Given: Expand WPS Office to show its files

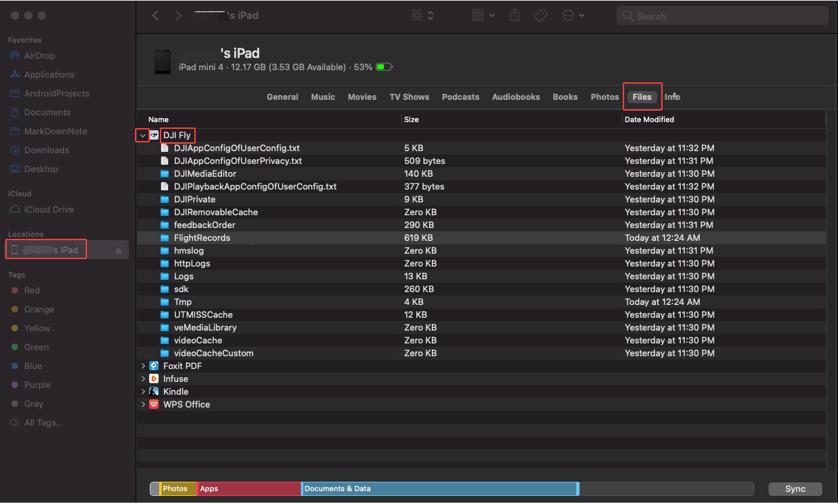Looking at the screenshot, I should [142, 404].
